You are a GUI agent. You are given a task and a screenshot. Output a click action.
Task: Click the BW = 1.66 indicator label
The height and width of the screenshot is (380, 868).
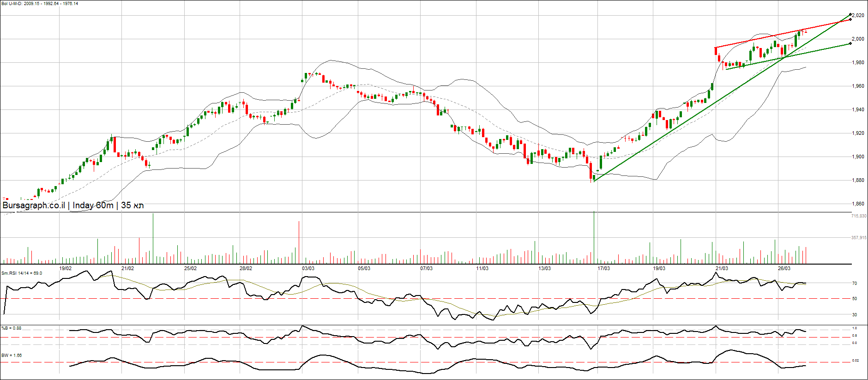pyautogui.click(x=12, y=356)
